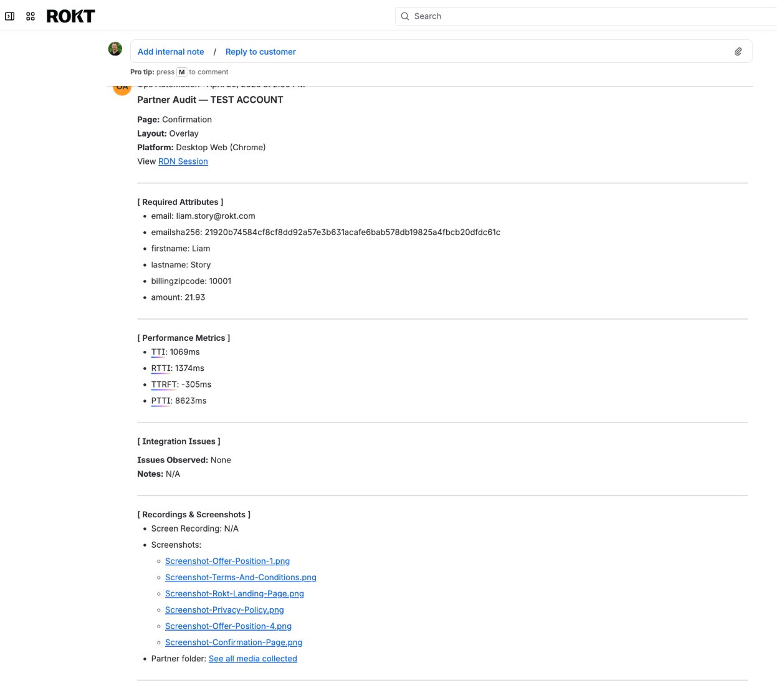This screenshot has width=784, height=693.
Task: Open the RDN Session link
Action: pos(183,161)
